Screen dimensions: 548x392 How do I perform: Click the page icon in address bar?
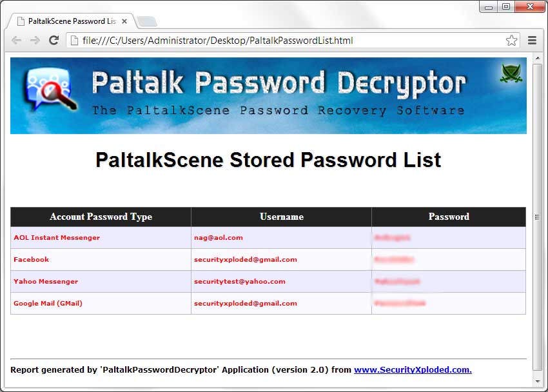coord(74,41)
